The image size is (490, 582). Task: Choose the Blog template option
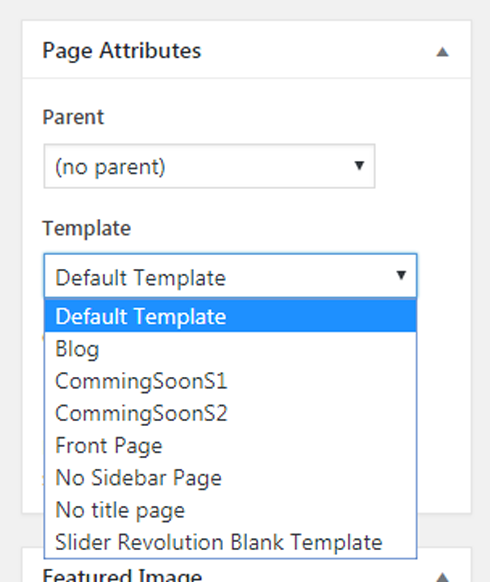tap(231, 349)
